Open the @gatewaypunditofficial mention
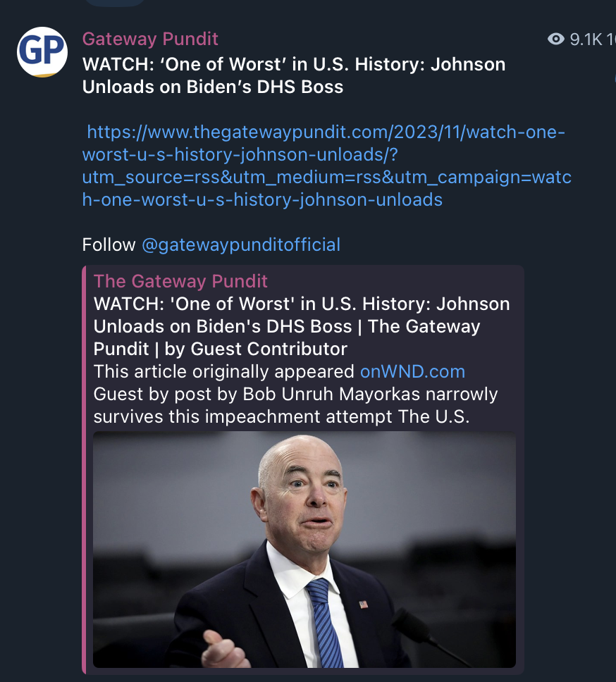 [x=241, y=245]
